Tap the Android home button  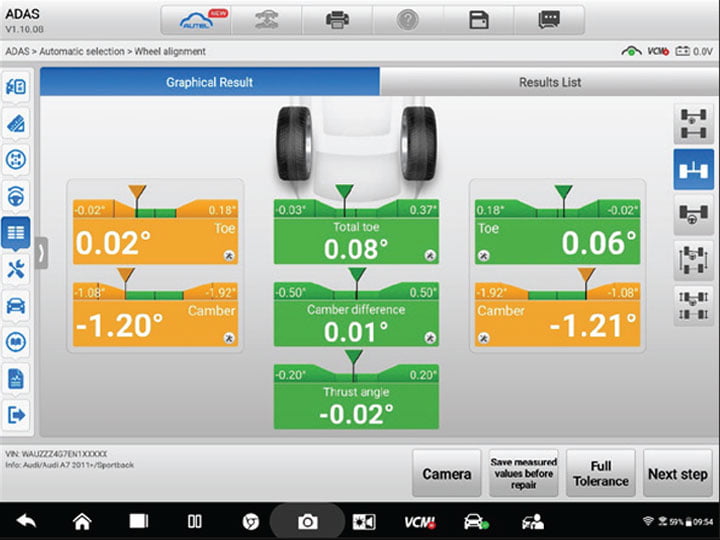coord(82,521)
